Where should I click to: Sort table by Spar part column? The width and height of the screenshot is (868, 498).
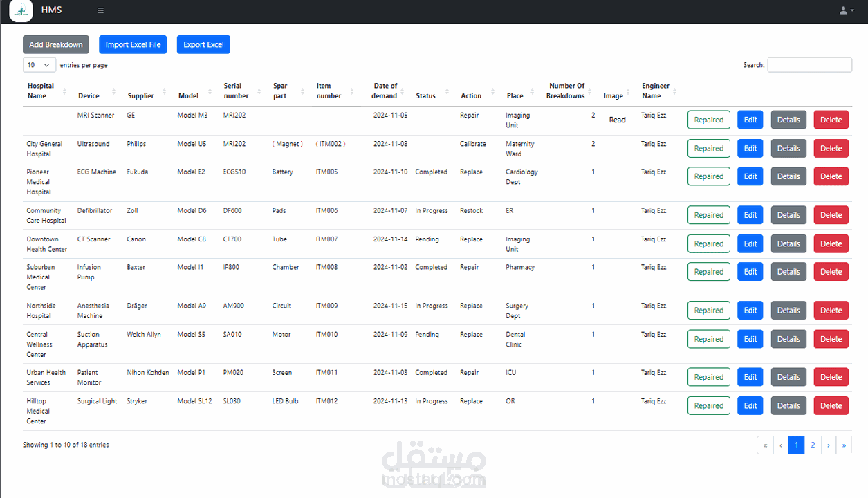(290, 91)
